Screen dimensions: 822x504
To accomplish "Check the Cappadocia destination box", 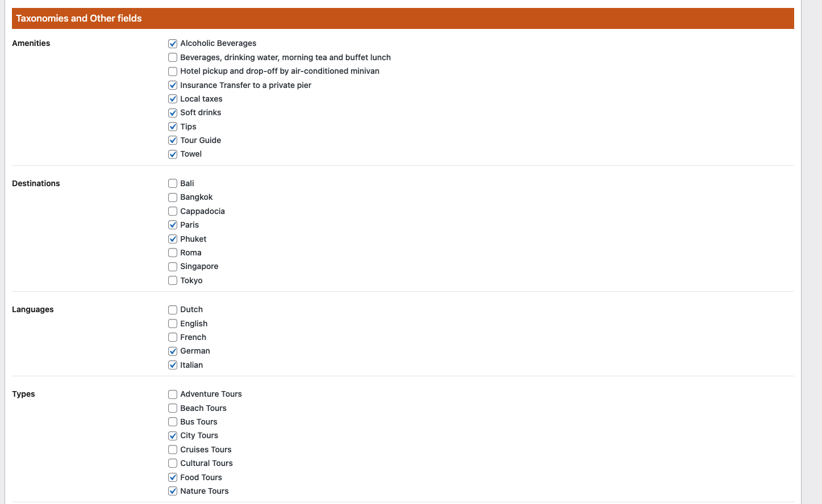I will (173, 211).
